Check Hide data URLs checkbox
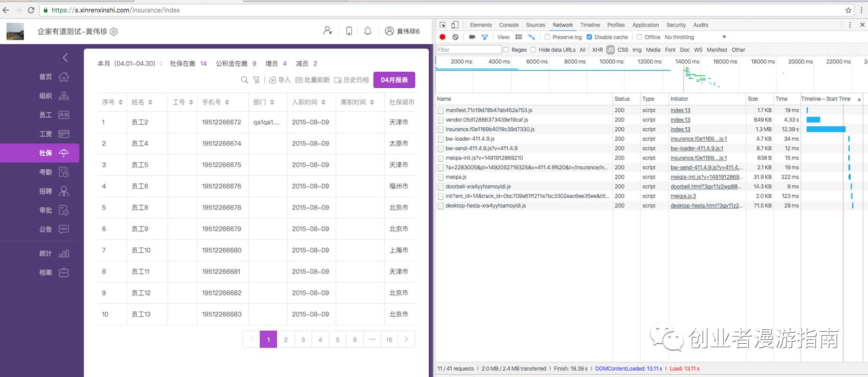868x377 pixels. pos(533,50)
